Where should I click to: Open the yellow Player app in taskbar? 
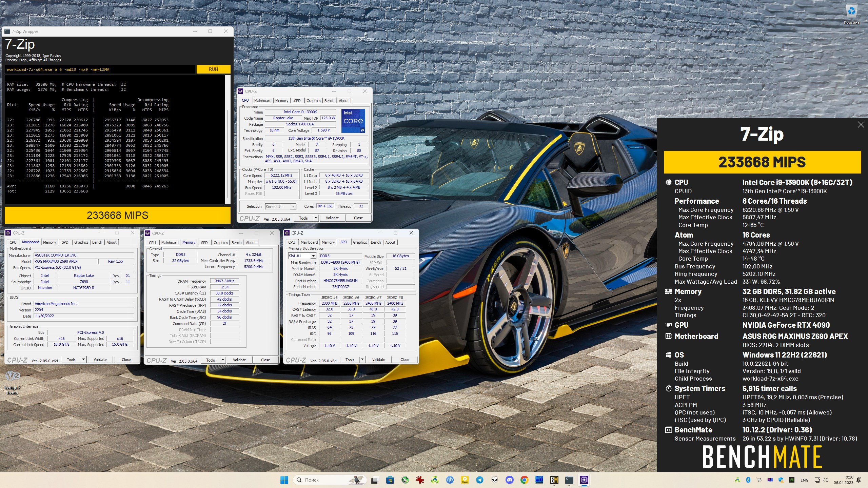[x=465, y=480]
